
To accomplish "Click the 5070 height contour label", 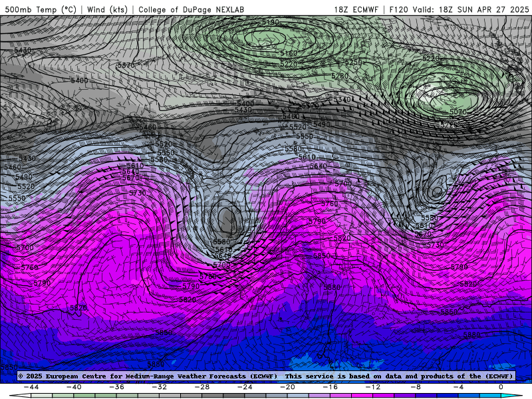I will coord(458,112).
